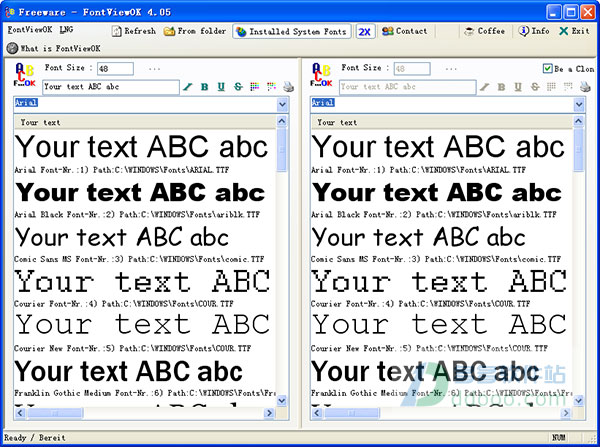Toggle the Be a Clone checkbox

click(548, 69)
